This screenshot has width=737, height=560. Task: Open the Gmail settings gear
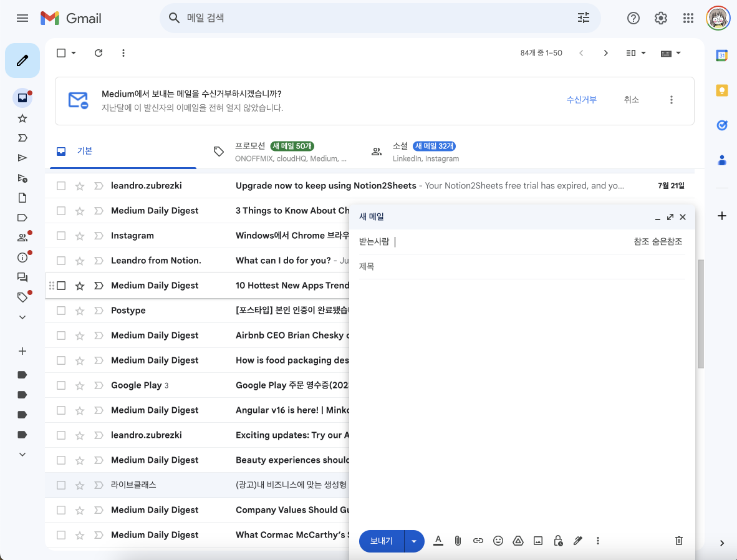pyautogui.click(x=661, y=18)
